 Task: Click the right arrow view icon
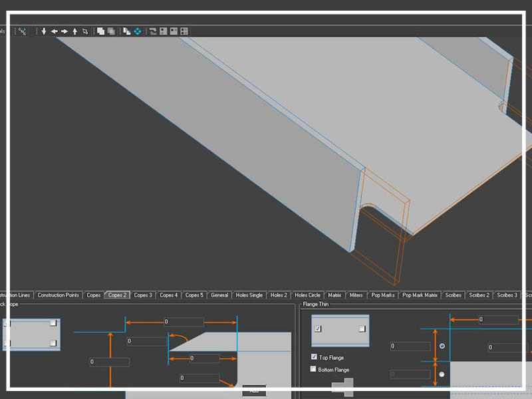(x=65, y=31)
